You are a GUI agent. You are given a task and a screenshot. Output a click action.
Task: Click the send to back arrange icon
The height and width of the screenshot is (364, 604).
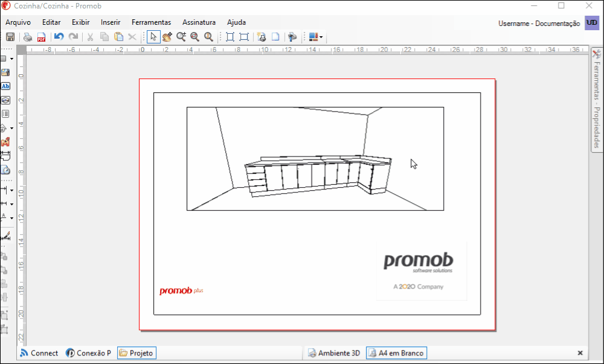click(4, 270)
